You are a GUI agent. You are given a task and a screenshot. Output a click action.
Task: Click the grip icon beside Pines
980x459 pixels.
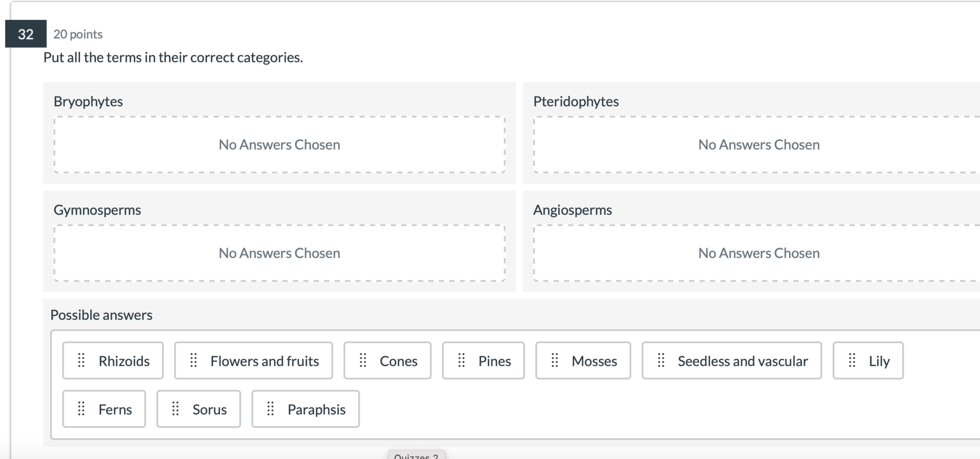[461, 360]
